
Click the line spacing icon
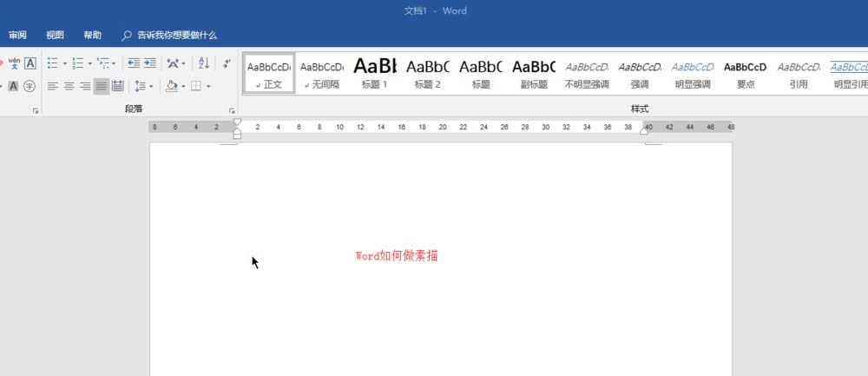[140, 86]
